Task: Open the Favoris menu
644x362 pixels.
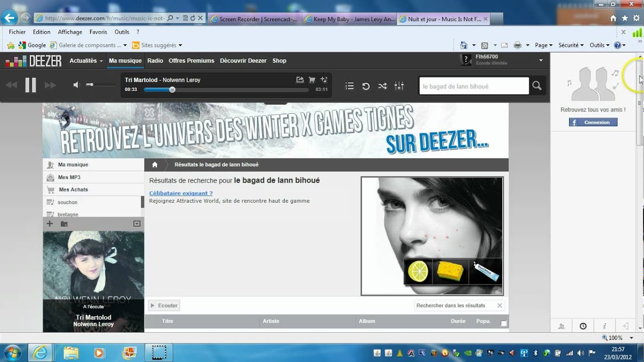Action: [98, 32]
